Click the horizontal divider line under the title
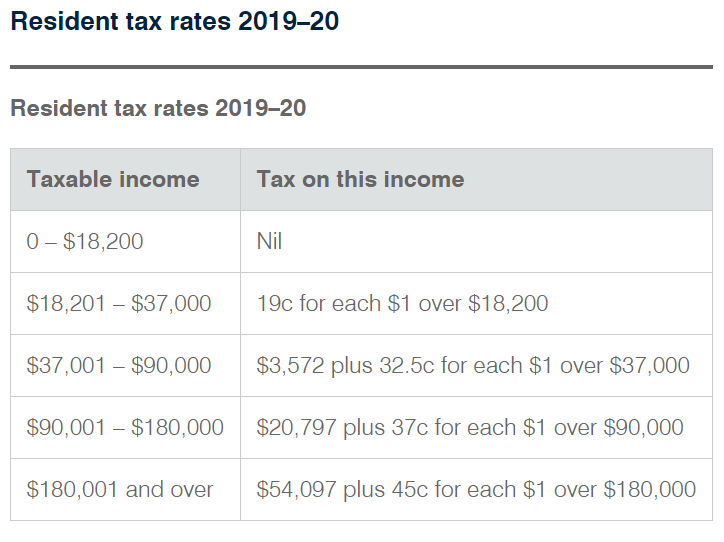The height and width of the screenshot is (542, 724). click(362, 67)
